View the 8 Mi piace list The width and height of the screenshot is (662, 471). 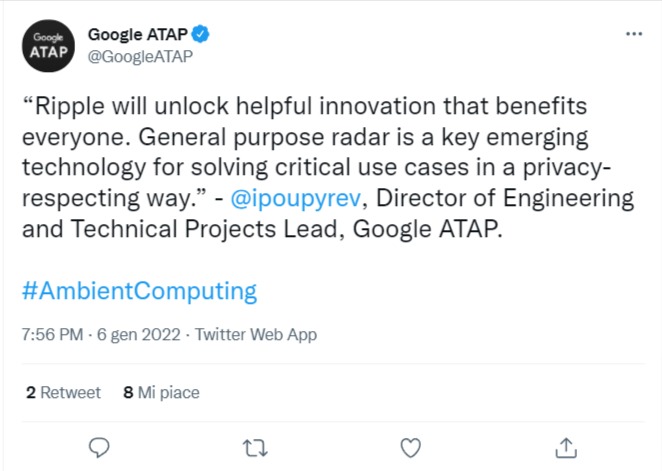click(160, 393)
